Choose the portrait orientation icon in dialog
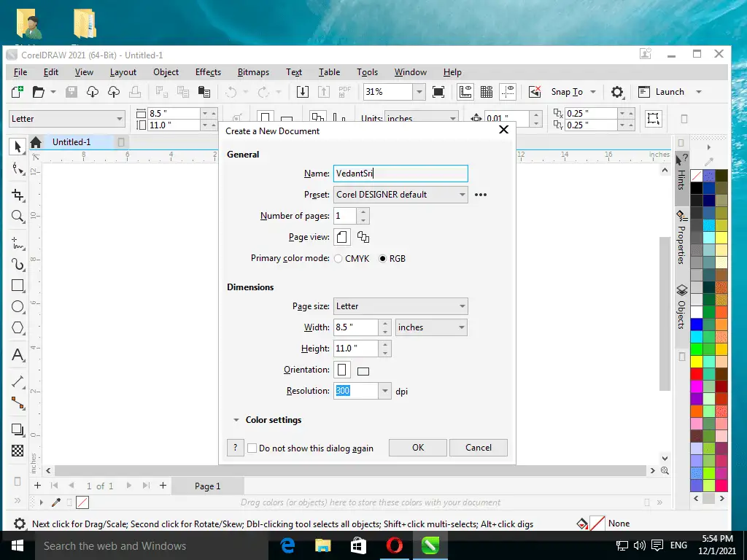The image size is (747, 560). (x=341, y=370)
